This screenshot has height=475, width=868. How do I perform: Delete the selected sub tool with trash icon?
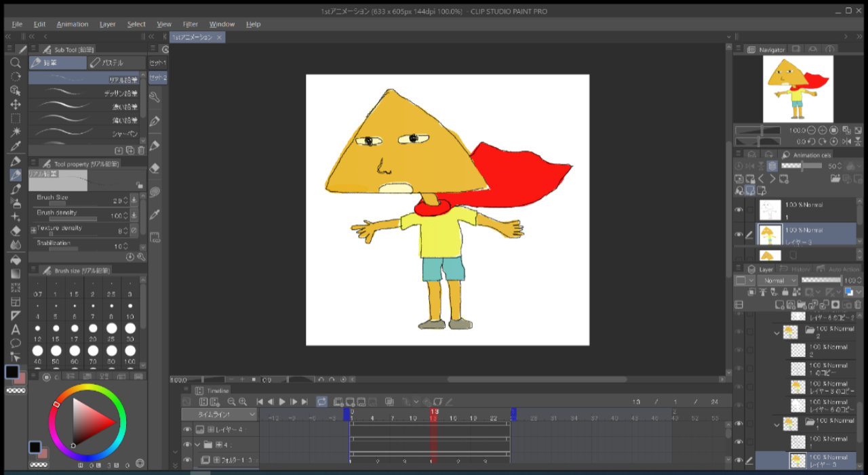pyautogui.click(x=141, y=150)
